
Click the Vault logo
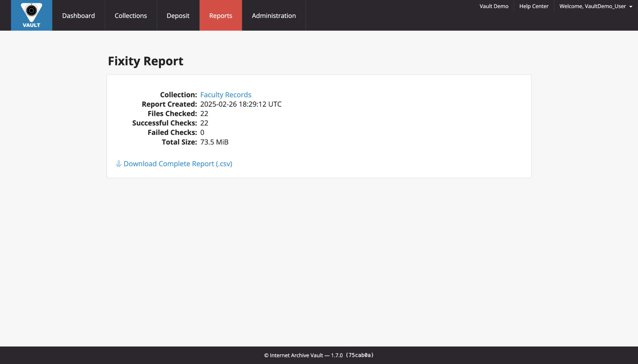(31, 15)
